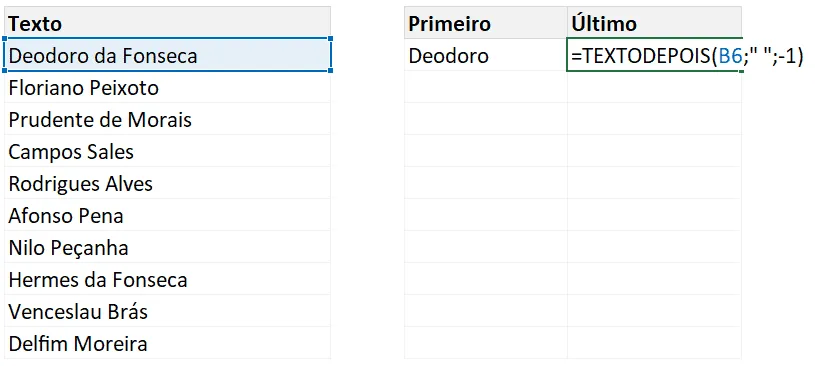Screen dimensions: 815x366
Task: Select the Último column header cell
Action: click(x=654, y=23)
